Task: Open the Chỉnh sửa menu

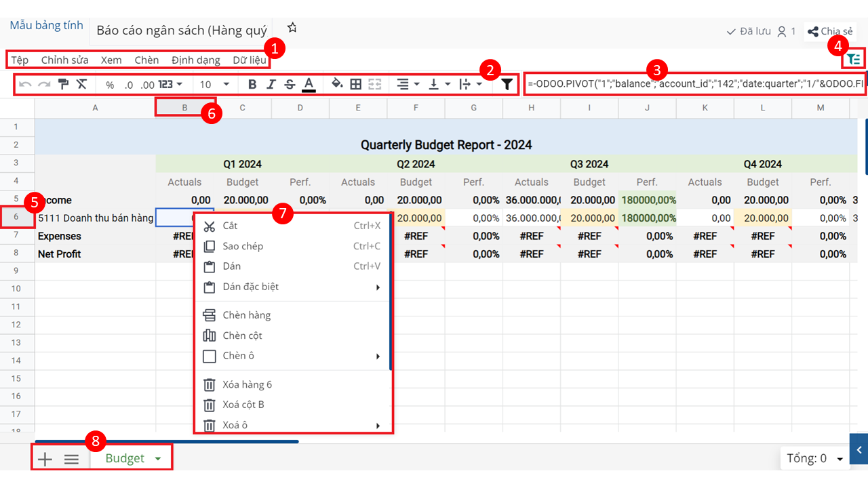Action: (x=65, y=60)
